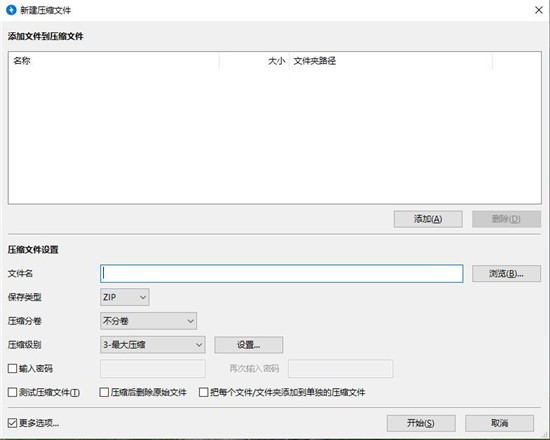Screen dimensions: 550x440
Task: Click the Bandizip app icon in title bar
Action: (11, 10)
